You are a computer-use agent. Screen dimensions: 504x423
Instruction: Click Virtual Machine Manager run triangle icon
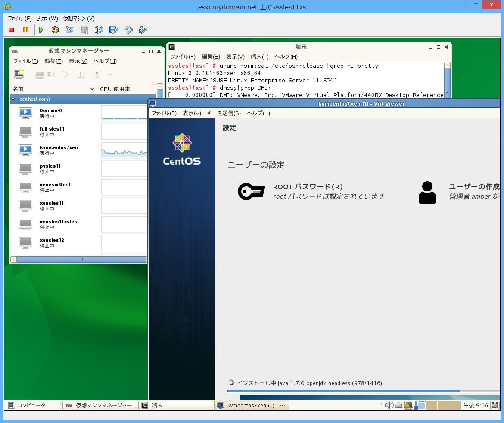click(66, 75)
